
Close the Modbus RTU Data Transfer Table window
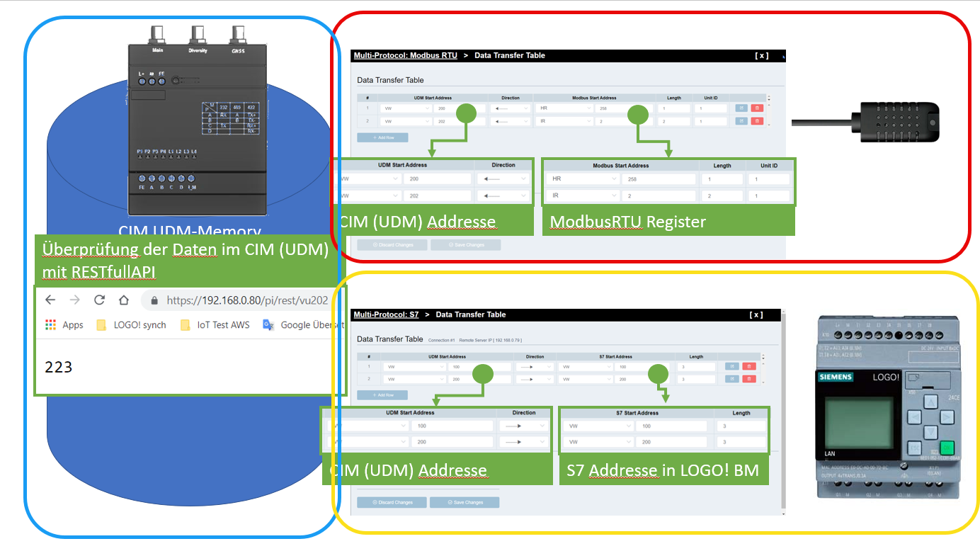(x=761, y=55)
